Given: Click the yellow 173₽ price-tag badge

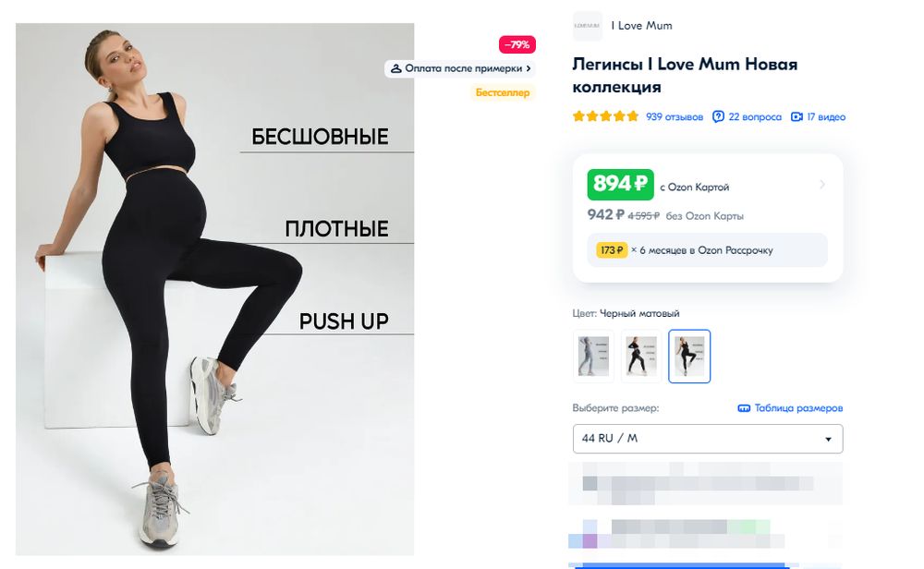Looking at the screenshot, I should 612,249.
